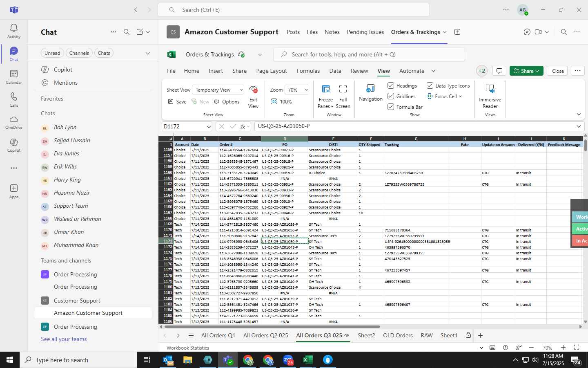Click the green Share button
The width and height of the screenshot is (588, 368).
[526, 71]
